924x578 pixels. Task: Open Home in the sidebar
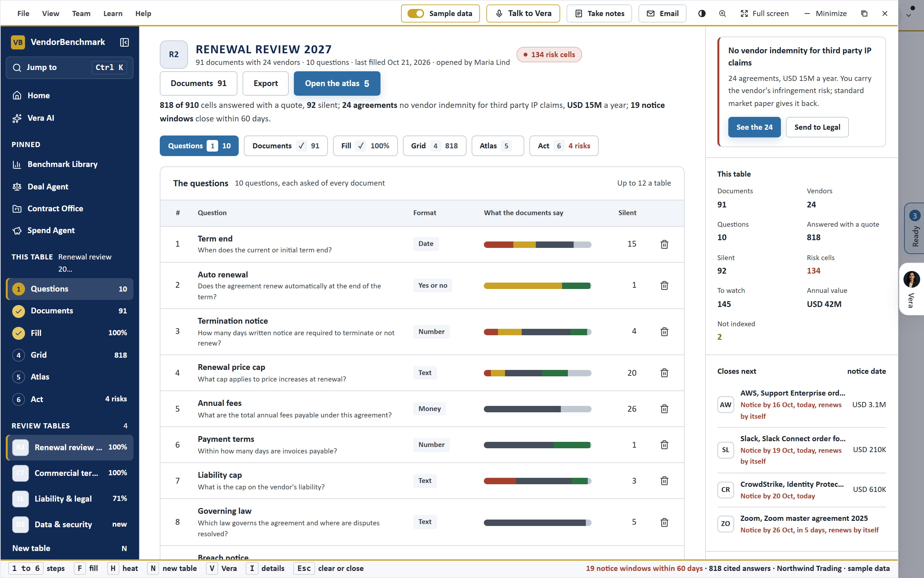coord(70,96)
